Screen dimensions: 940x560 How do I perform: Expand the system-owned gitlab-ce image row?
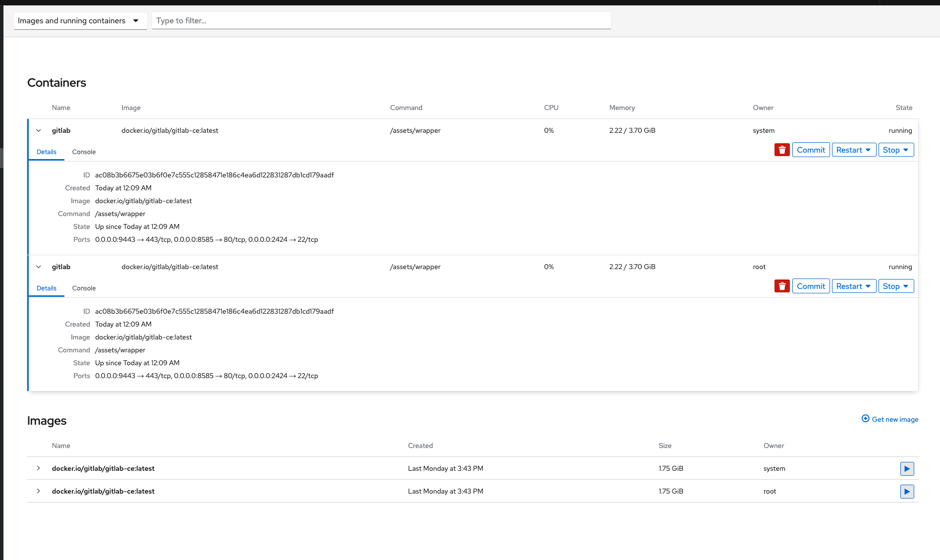(x=38, y=468)
